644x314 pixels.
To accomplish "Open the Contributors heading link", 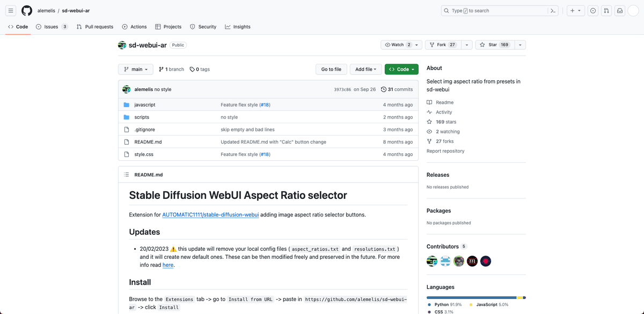I will click(x=447, y=246).
